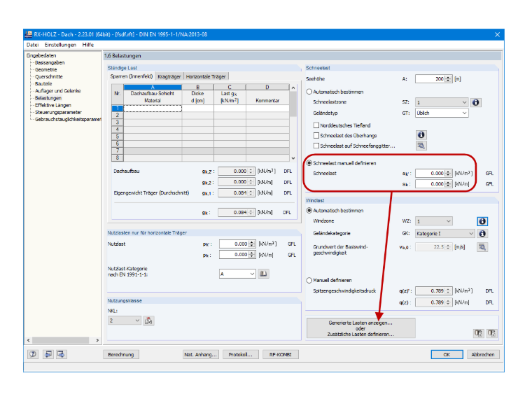The width and height of the screenshot is (532, 399).
Task: Open Nutzlast-Kategorie library icon
Action: pos(264,274)
